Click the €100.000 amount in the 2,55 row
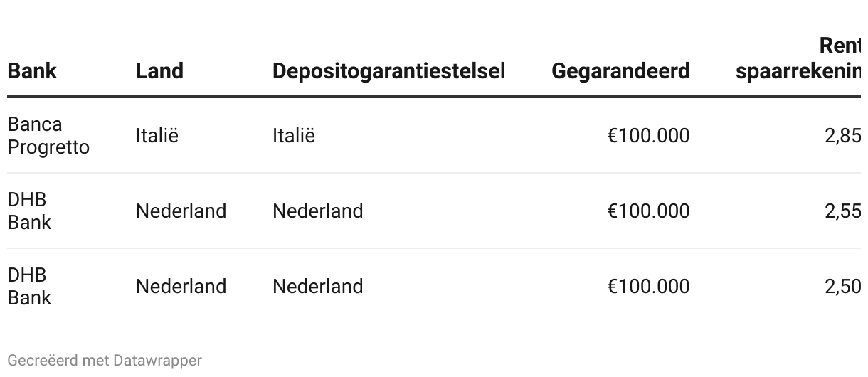 pyautogui.click(x=647, y=211)
